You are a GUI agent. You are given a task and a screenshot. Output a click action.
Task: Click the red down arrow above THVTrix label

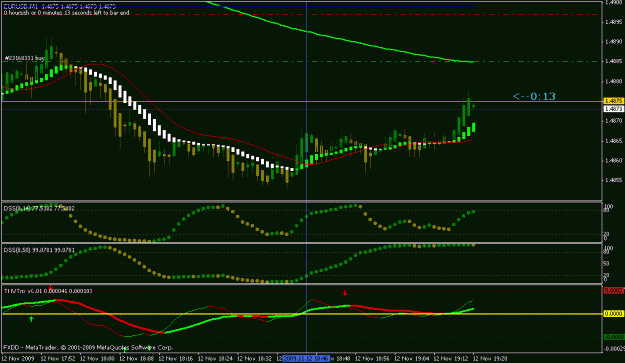coord(50,287)
